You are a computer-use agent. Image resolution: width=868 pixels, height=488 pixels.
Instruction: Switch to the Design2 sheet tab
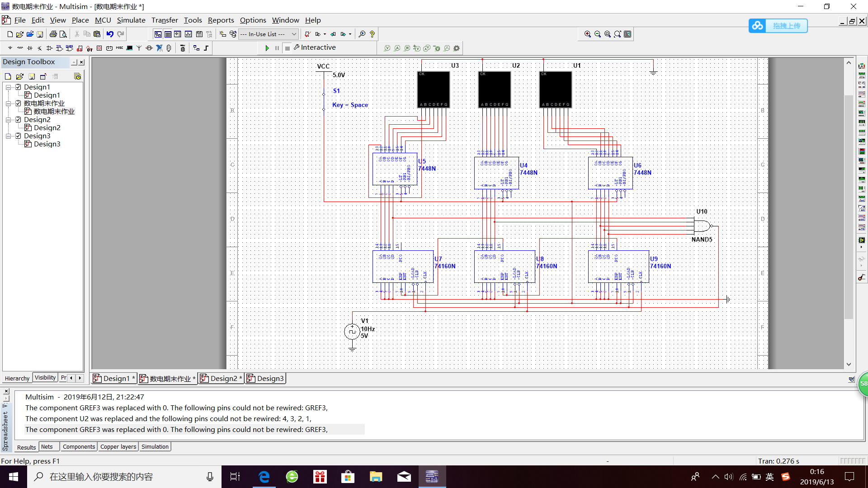[221, 378]
